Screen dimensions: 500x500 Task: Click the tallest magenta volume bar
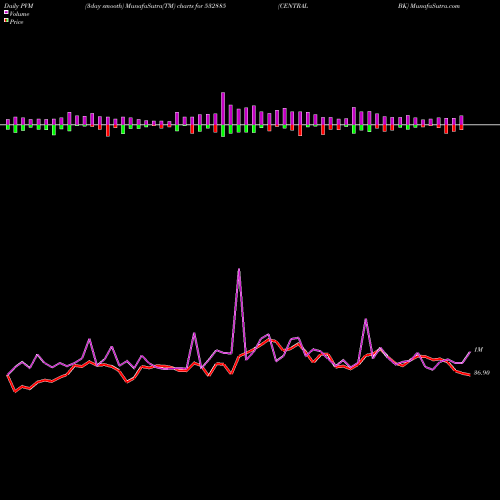(223, 108)
